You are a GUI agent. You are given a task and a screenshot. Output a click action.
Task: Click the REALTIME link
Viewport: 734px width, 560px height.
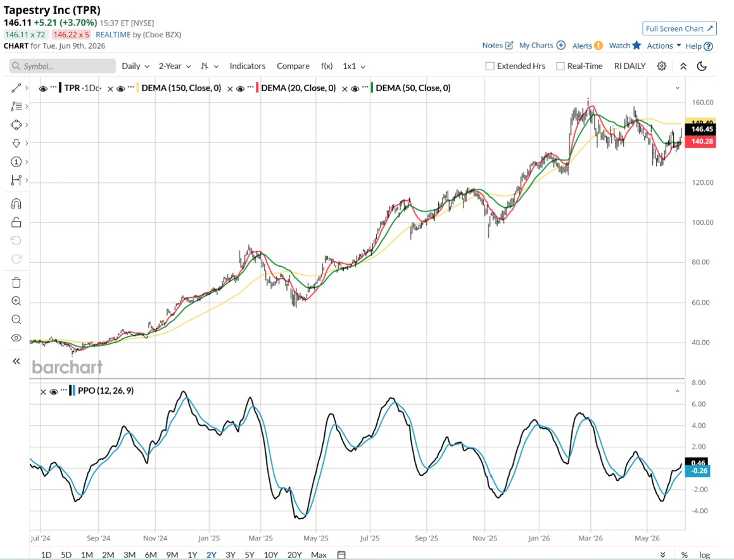tap(113, 35)
